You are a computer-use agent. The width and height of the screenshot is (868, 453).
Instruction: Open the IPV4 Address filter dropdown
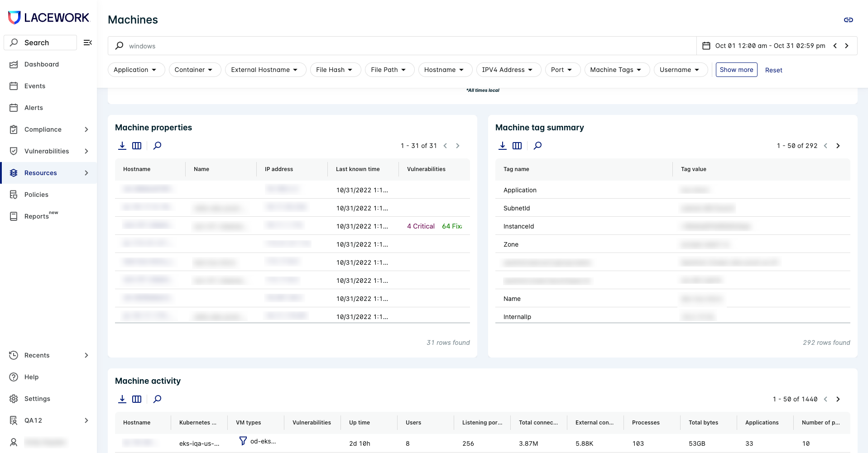tap(508, 70)
